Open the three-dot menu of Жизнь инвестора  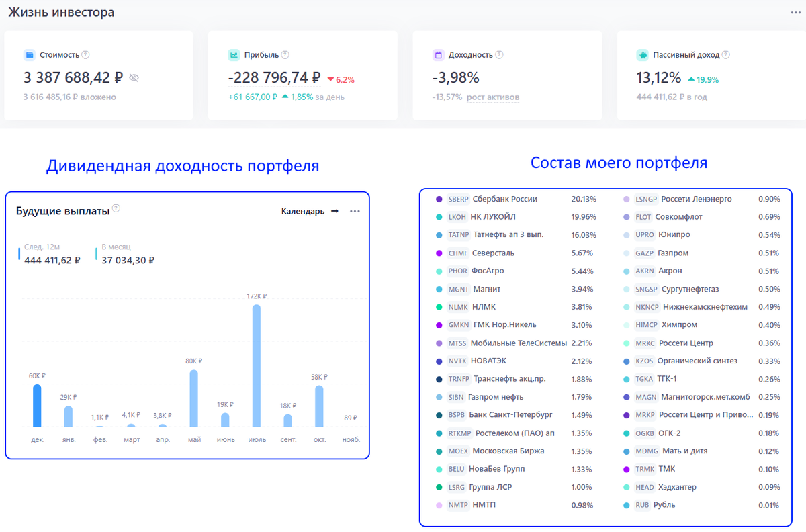[796, 13]
